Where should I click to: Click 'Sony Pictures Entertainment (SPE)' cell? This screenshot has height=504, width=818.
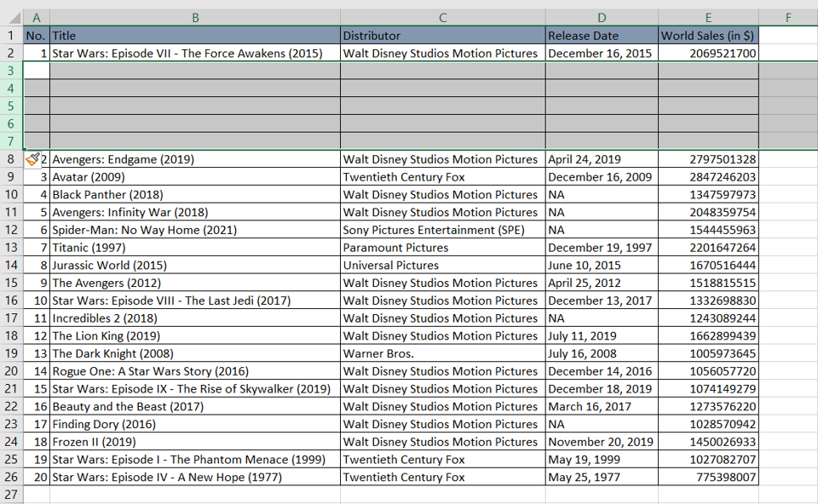click(x=443, y=230)
